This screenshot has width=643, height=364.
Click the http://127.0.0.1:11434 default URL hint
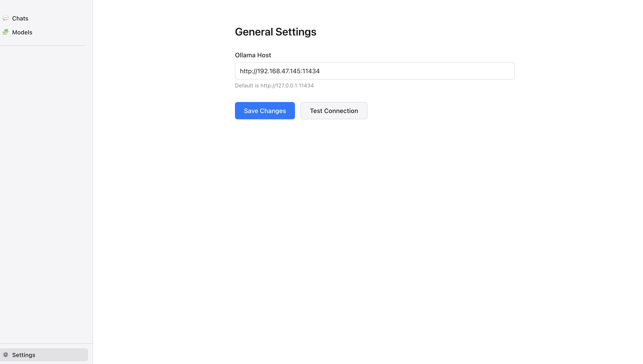pos(287,86)
